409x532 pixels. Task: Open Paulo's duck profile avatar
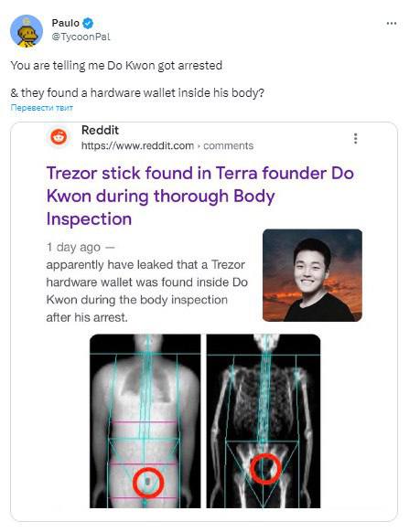pyautogui.click(x=27, y=31)
